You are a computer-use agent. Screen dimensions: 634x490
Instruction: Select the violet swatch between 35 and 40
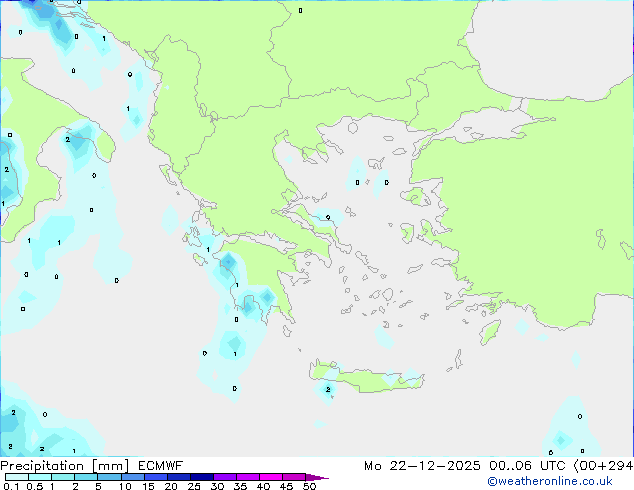(247, 477)
